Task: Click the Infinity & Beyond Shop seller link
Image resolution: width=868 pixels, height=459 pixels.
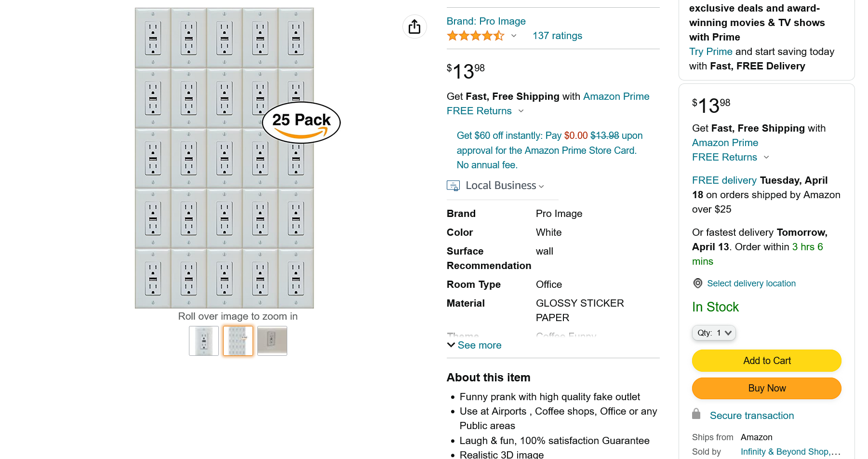Action: click(790, 452)
